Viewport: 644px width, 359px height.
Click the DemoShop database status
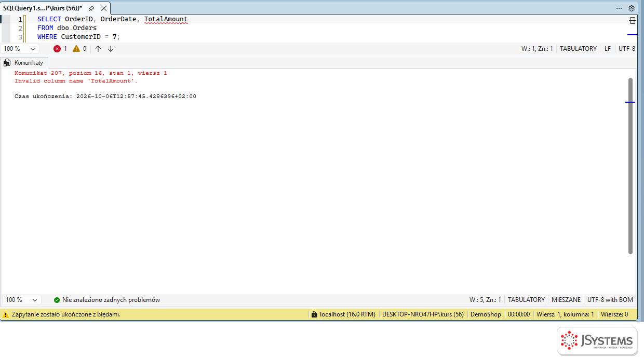point(486,314)
